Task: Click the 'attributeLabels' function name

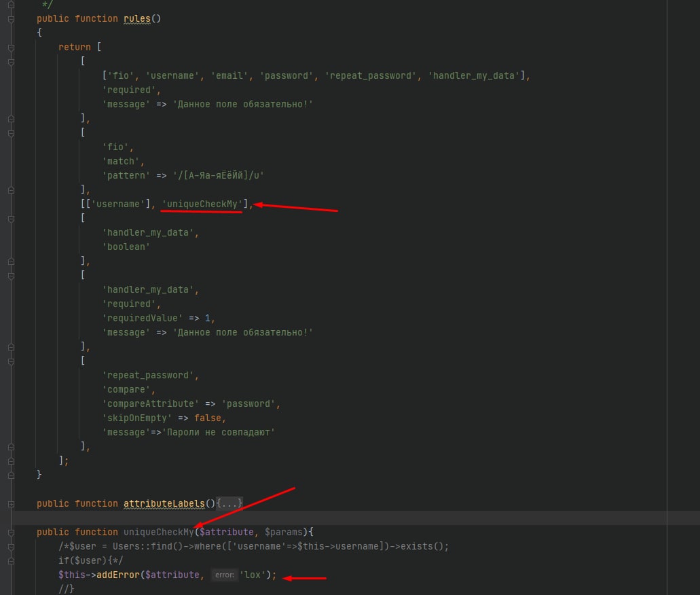Action: point(164,503)
